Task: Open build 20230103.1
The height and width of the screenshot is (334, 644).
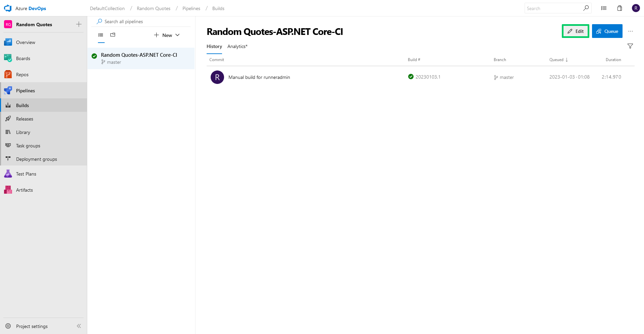Action: click(428, 77)
